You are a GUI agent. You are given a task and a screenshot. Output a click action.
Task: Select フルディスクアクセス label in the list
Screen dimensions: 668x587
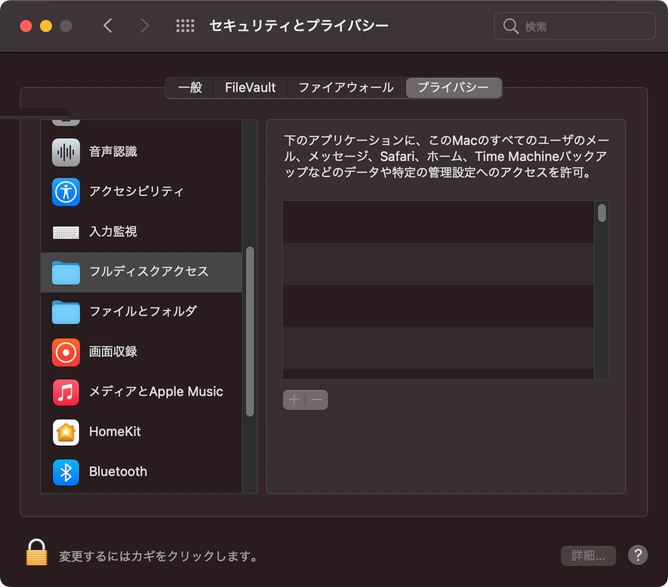(x=149, y=272)
